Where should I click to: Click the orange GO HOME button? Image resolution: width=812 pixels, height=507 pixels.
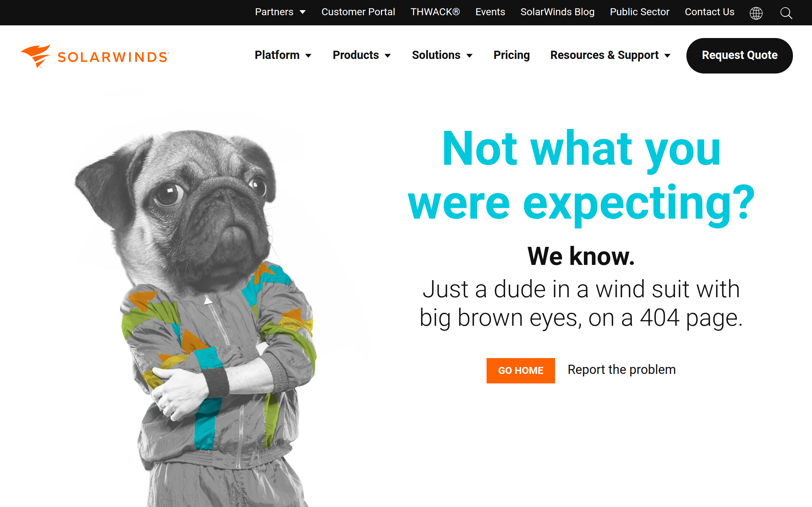[x=521, y=370]
